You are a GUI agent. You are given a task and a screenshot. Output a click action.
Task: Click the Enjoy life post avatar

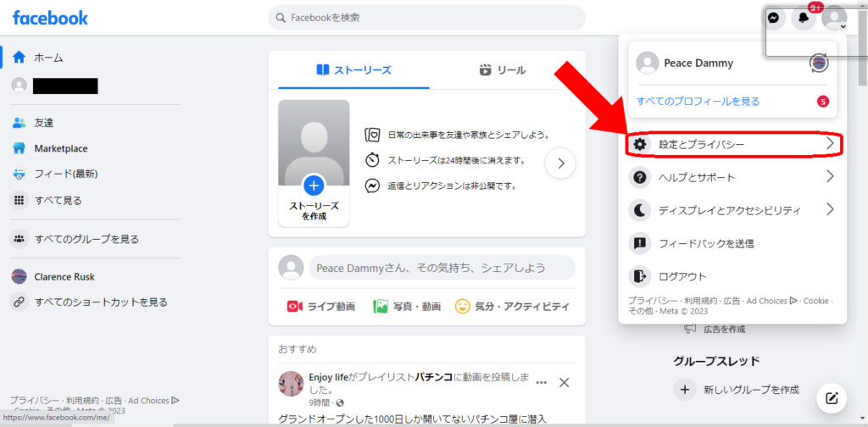pos(291,384)
